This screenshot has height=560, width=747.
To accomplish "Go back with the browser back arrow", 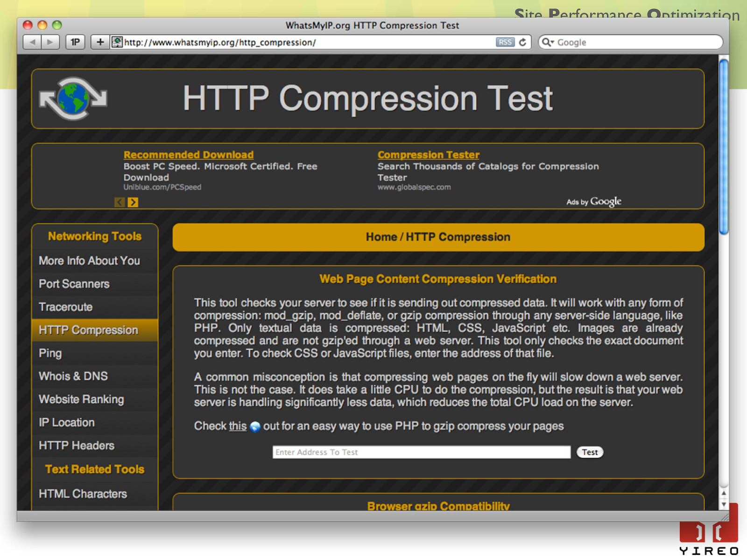I will 32,42.
